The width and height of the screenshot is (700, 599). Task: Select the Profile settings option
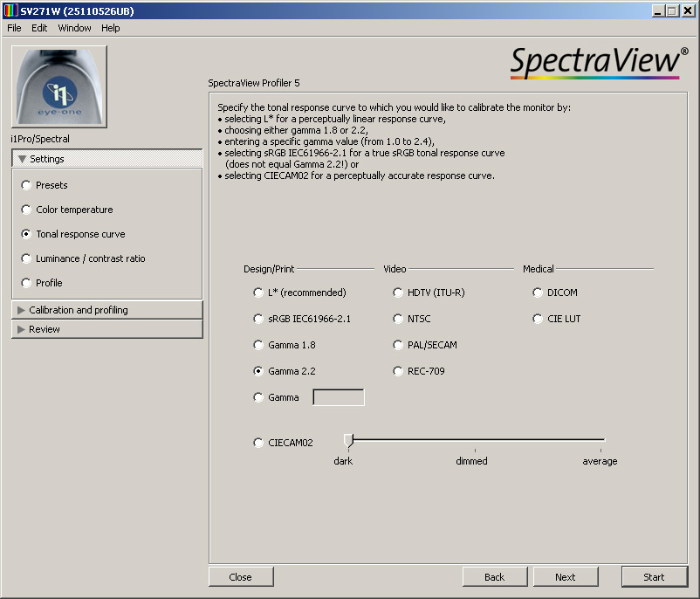pos(26,283)
